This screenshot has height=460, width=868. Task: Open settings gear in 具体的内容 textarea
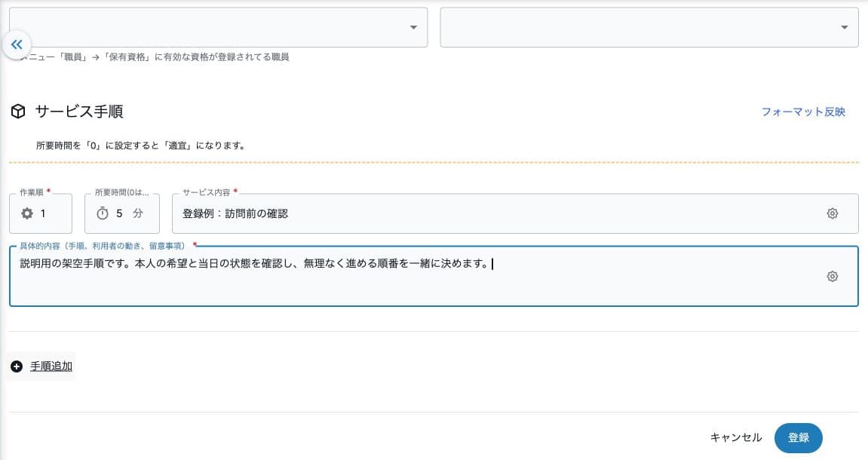832,276
